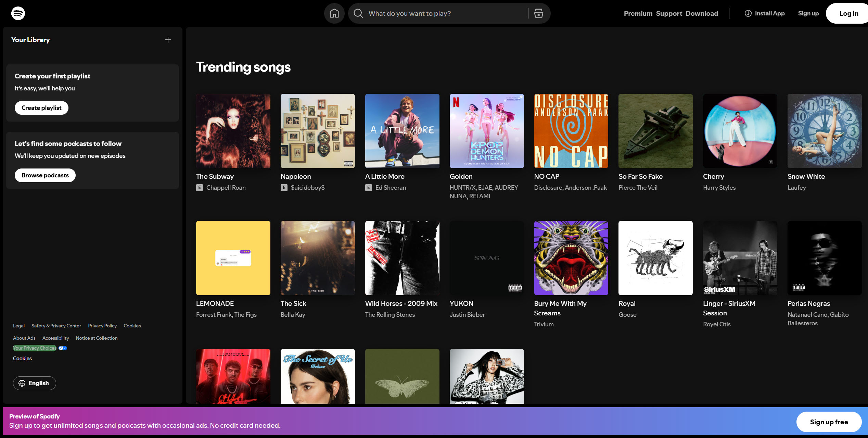
Task: Open the Accessibility link
Action: [56, 338]
